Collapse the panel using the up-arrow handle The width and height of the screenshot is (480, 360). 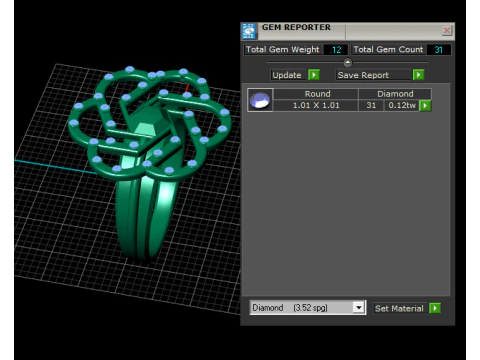click(x=347, y=62)
